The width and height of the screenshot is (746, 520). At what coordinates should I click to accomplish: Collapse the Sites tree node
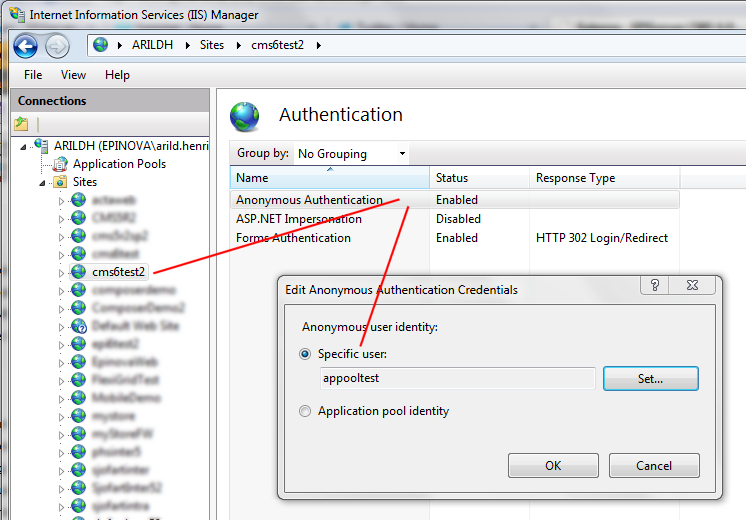click(x=43, y=182)
